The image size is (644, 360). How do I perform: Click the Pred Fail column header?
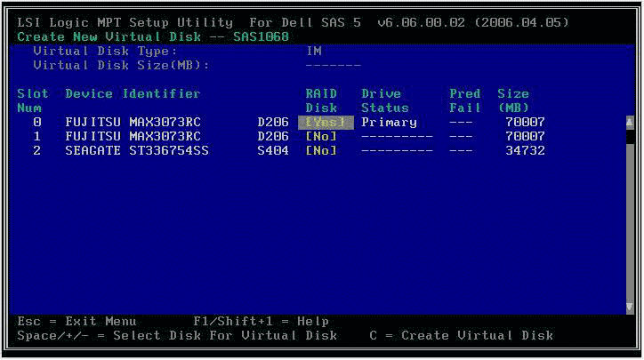click(465, 101)
